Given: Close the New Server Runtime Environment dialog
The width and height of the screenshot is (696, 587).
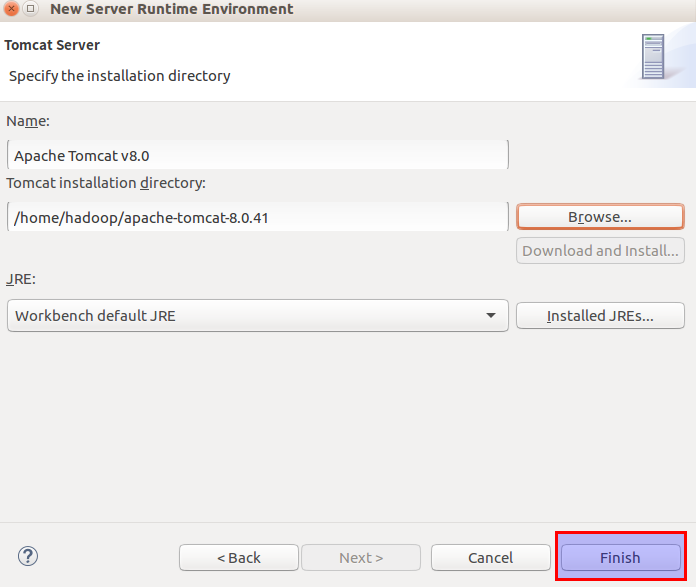Looking at the screenshot, I should 12,9.
